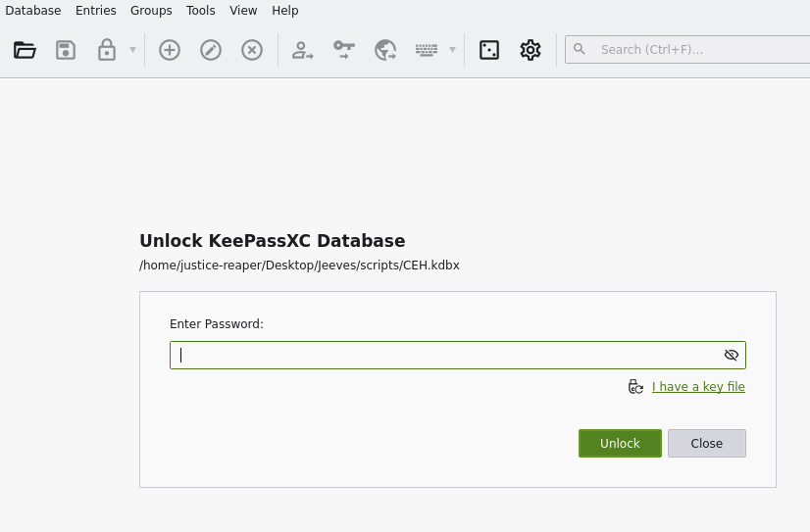Screen dimensions: 810x532
Task: Expand dropdown arrow next to lock icon
Action: (x=132, y=50)
